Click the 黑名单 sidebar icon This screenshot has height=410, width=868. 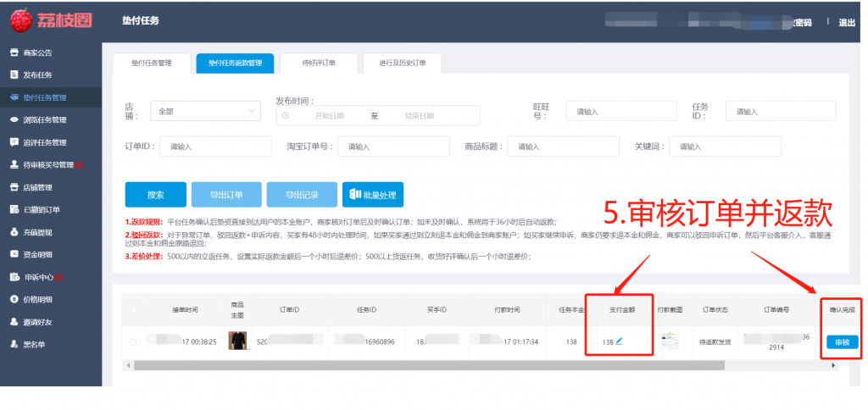click(x=14, y=344)
